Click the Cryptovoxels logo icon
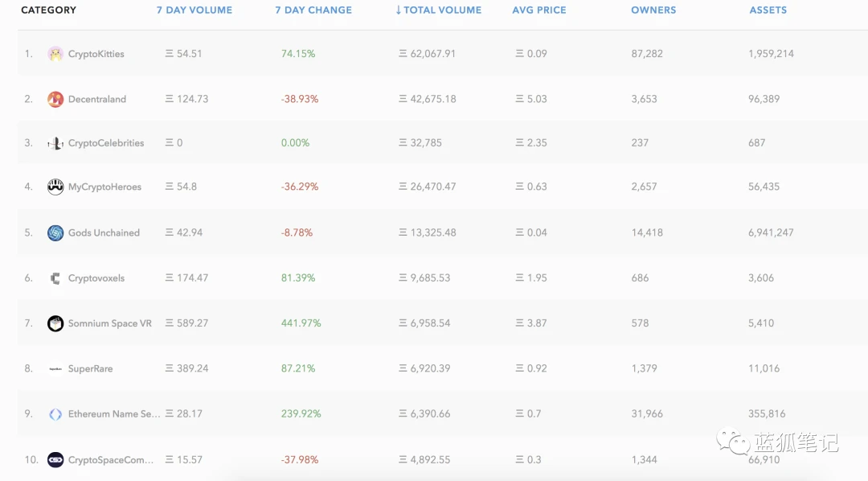 tap(55, 278)
